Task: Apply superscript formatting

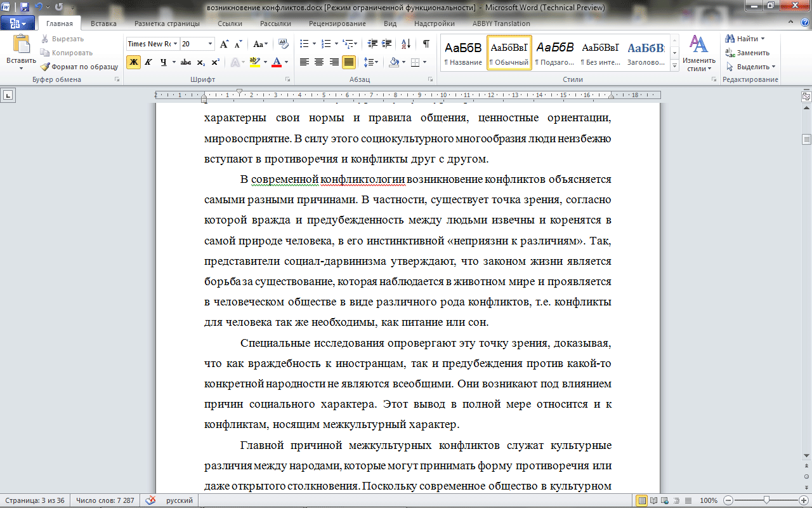Action: [215, 62]
